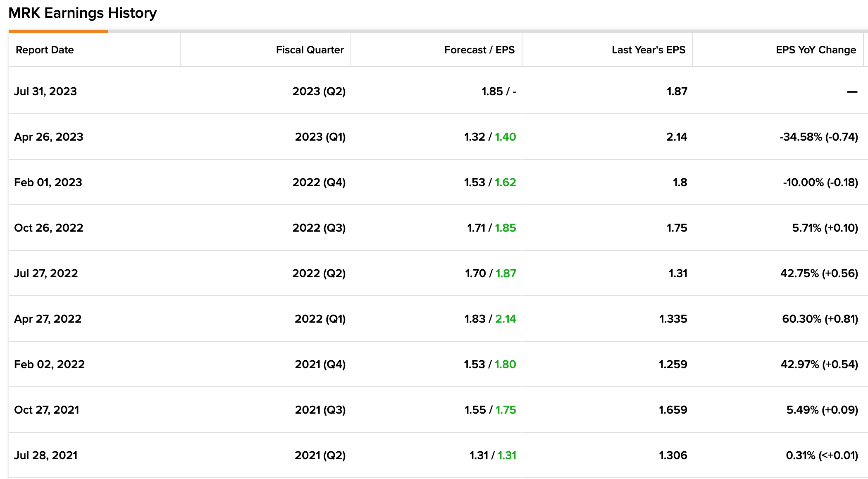Click the -34.58% (-0.74) YoY change
This screenshot has width=868, height=479.
coord(819,137)
